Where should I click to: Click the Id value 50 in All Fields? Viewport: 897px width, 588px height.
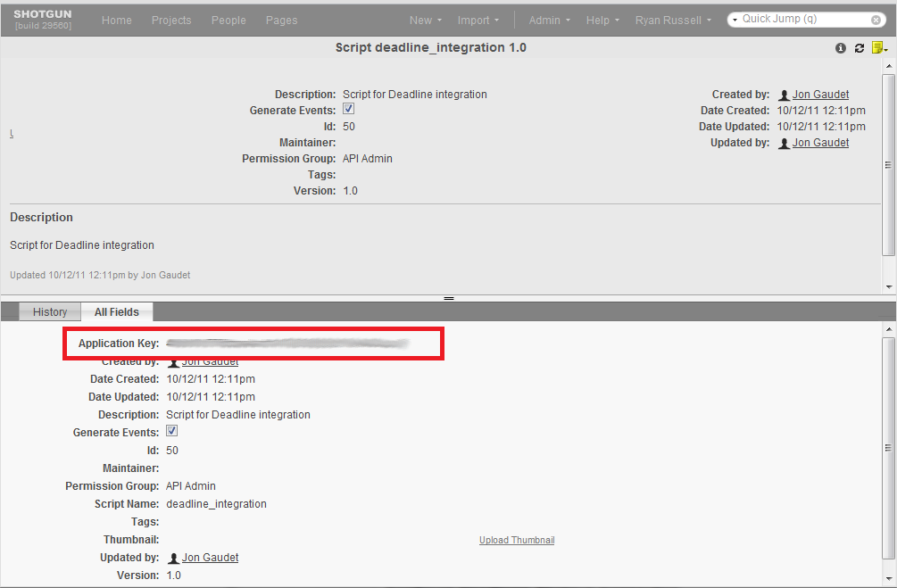pyautogui.click(x=172, y=451)
